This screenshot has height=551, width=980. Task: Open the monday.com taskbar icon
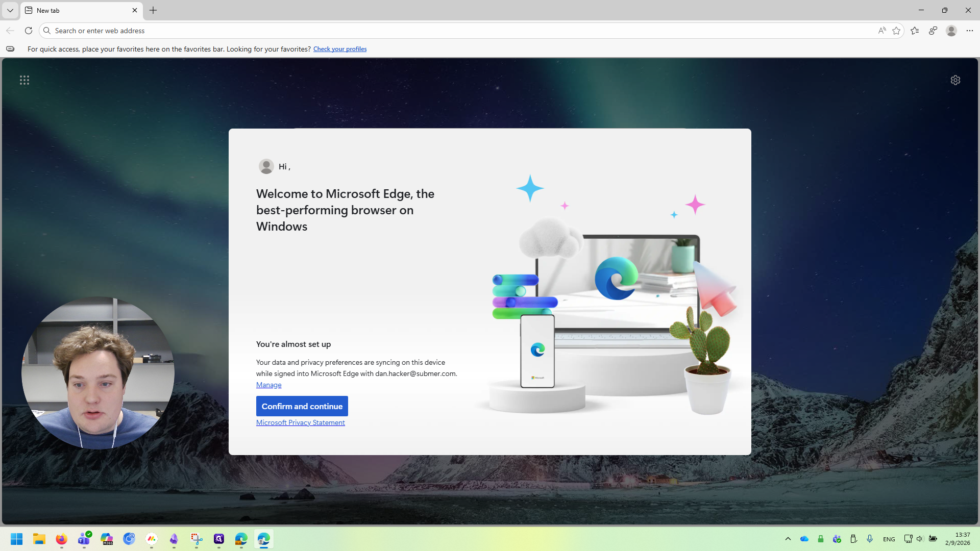click(152, 539)
